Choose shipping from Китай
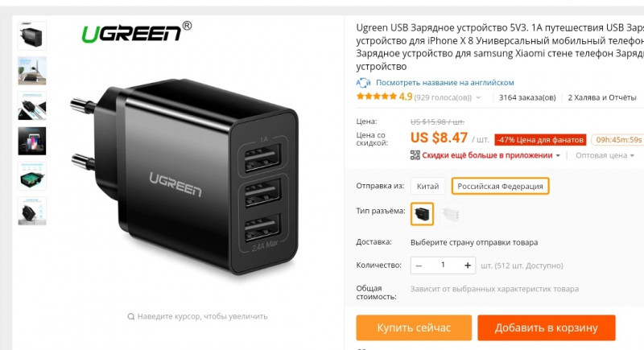Viewport: 644px width, 350px height. tap(427, 187)
